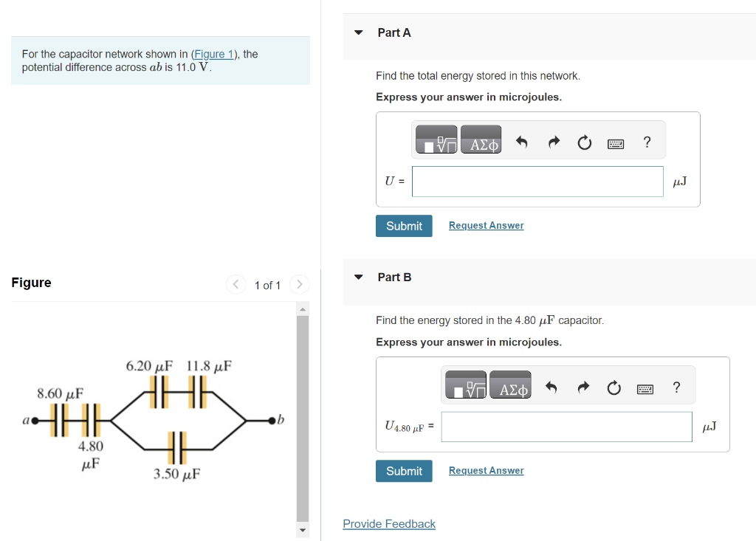Redo the entry in Part B
Image resolution: width=756 pixels, height=541 pixels.
click(583, 387)
